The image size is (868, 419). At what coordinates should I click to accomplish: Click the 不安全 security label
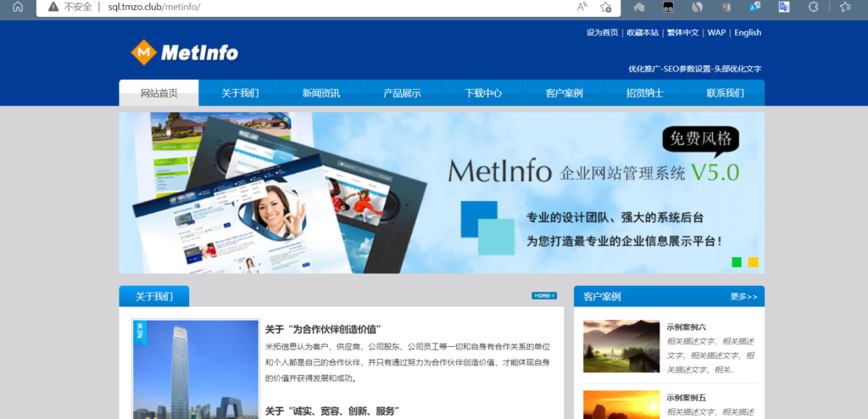coord(77,7)
